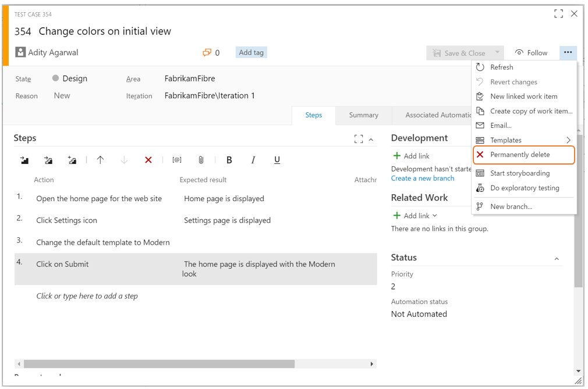Switch to the Steps tab
The height and width of the screenshot is (389, 588).
tap(313, 115)
